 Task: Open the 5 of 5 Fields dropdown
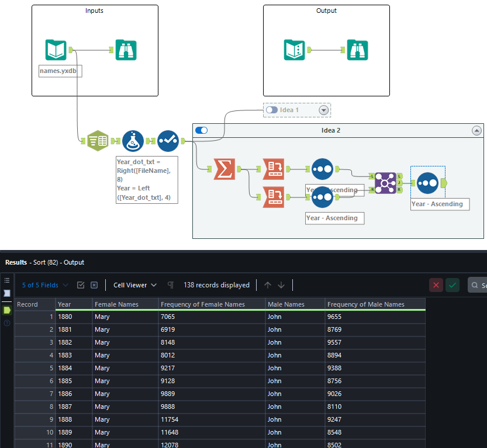point(45,285)
